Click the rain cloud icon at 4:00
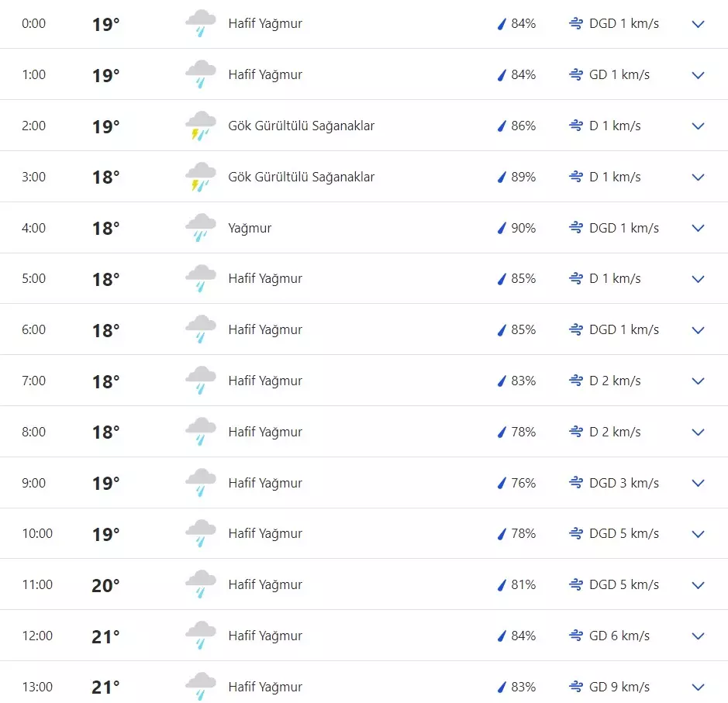The image size is (728, 703). click(x=200, y=228)
